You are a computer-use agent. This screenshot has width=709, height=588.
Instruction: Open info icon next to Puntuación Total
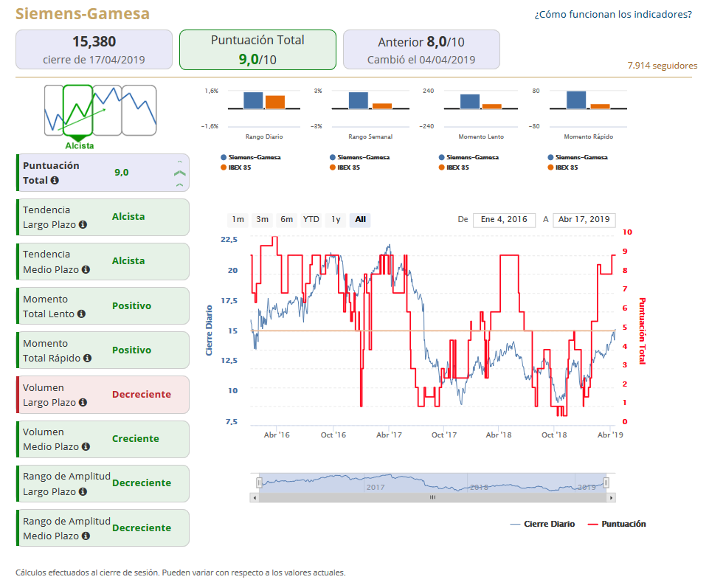(x=55, y=181)
